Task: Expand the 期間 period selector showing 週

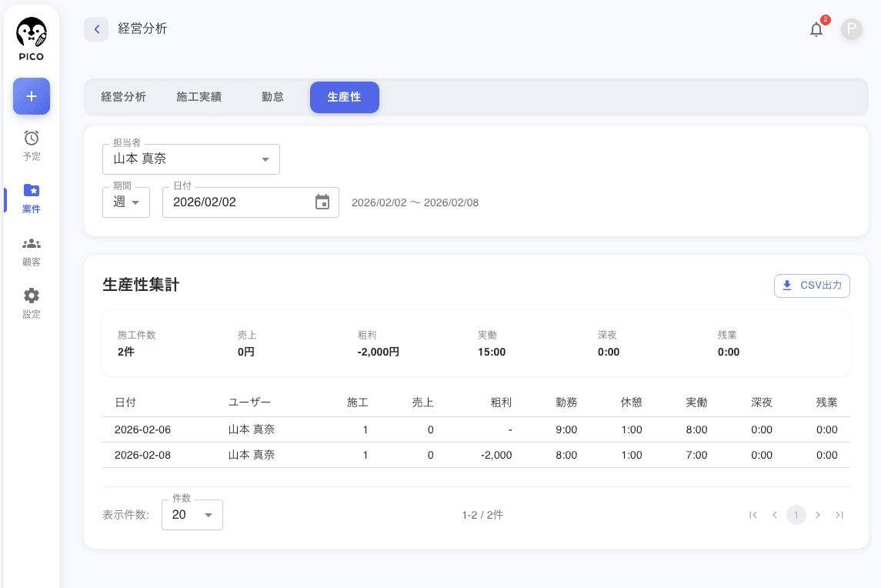Action: pos(125,202)
